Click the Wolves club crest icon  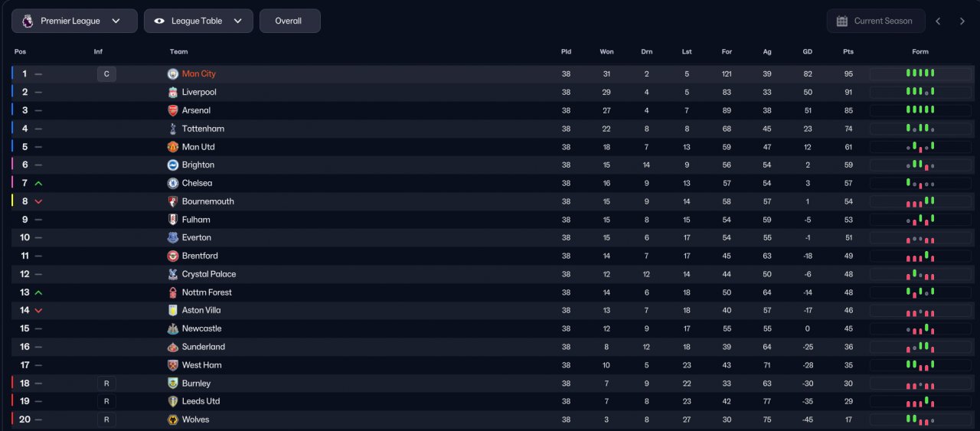coord(172,420)
